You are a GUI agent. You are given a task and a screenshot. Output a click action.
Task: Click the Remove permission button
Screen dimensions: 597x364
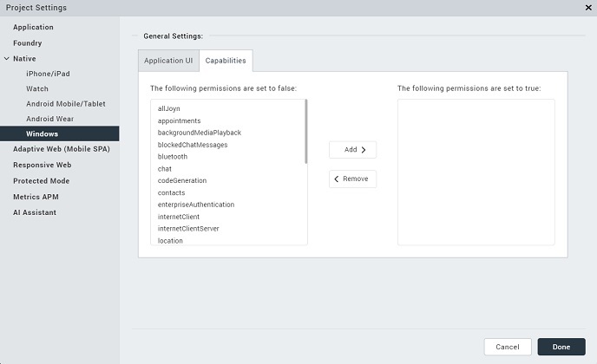tap(352, 179)
